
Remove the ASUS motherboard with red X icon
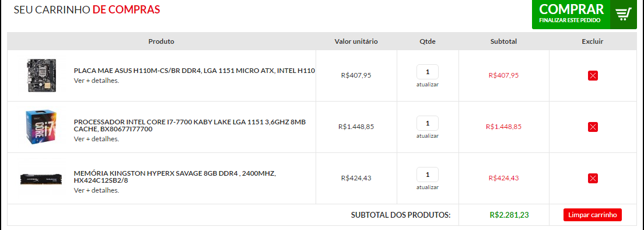(x=593, y=75)
